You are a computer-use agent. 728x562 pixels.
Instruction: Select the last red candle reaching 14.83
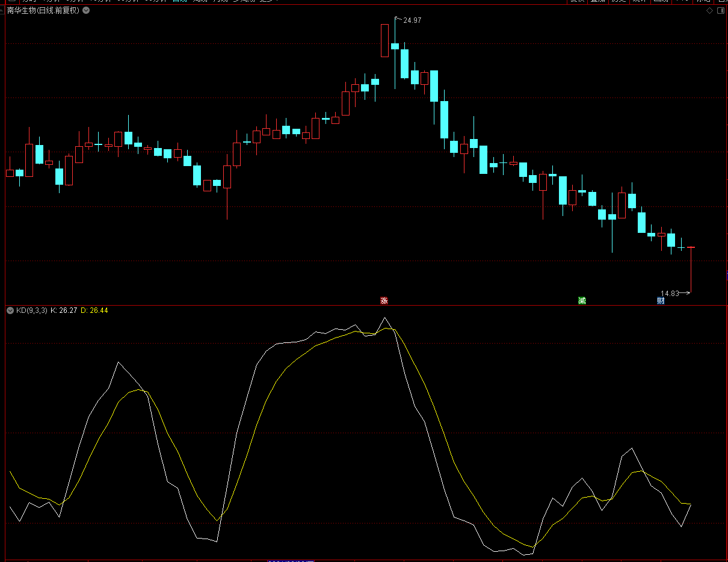pos(691,270)
